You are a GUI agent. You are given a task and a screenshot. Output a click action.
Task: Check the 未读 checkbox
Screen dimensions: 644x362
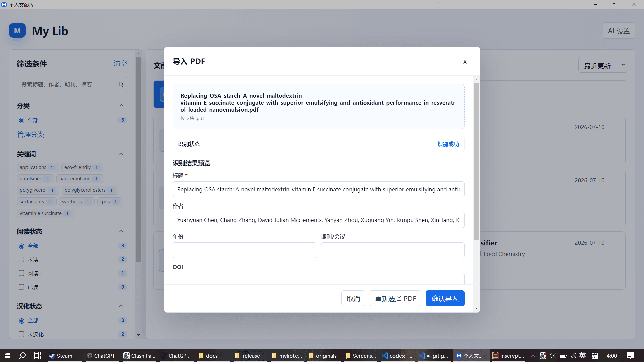[x=21, y=259]
